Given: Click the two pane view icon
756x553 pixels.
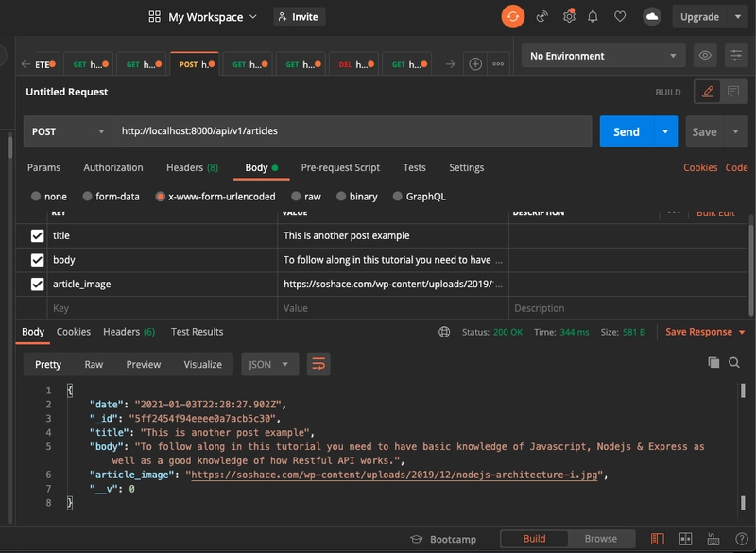Looking at the screenshot, I should [x=685, y=539].
